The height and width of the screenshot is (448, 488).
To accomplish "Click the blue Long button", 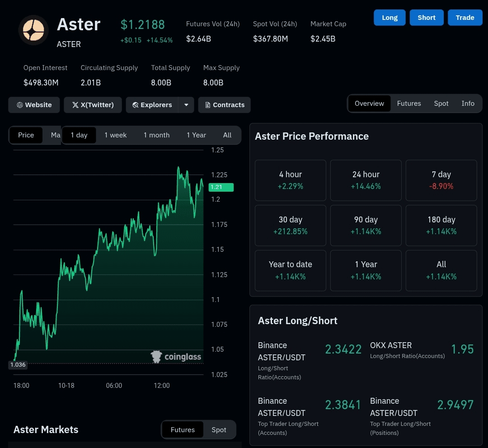I will point(389,18).
